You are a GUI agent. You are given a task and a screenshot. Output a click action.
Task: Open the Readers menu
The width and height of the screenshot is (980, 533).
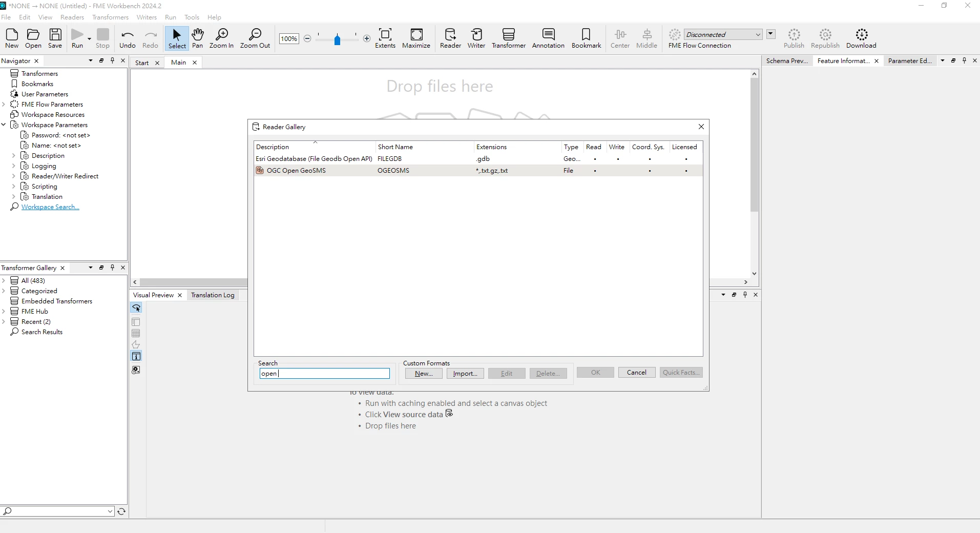[72, 17]
